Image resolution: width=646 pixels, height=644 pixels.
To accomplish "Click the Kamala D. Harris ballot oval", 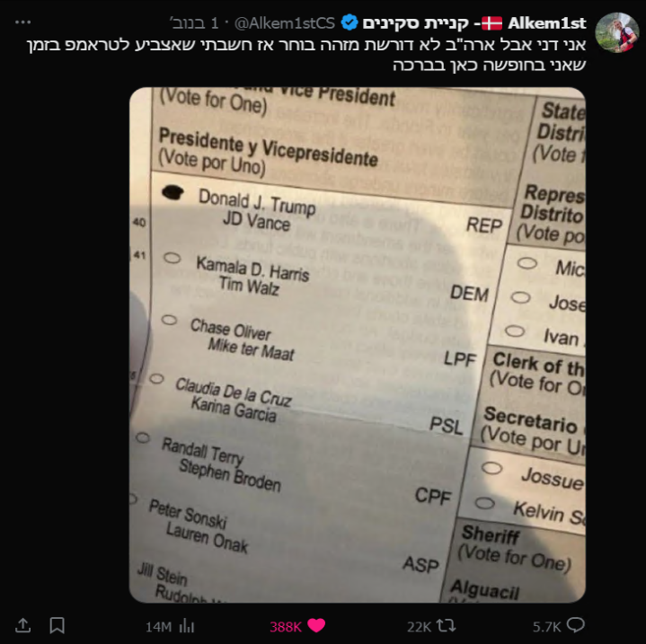I will (173, 258).
